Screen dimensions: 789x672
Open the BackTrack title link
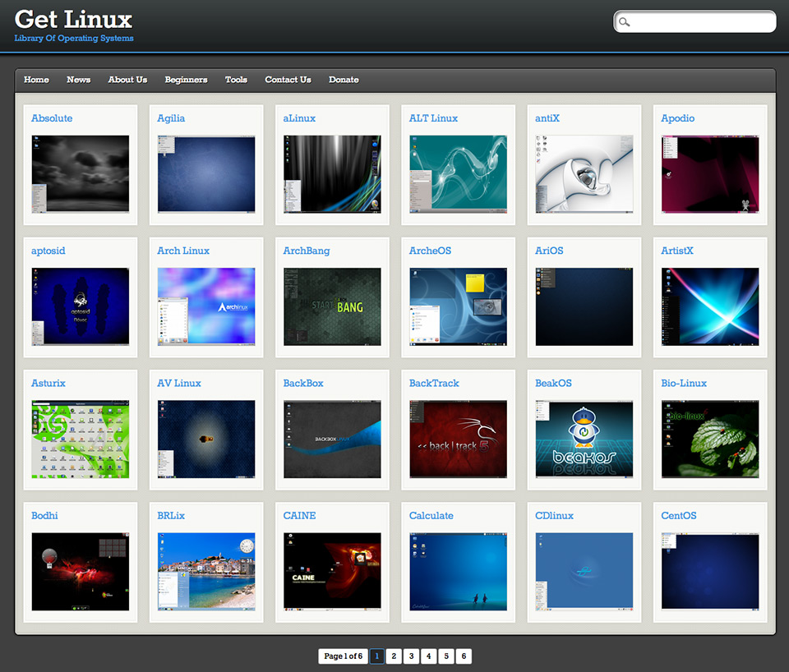pos(434,383)
